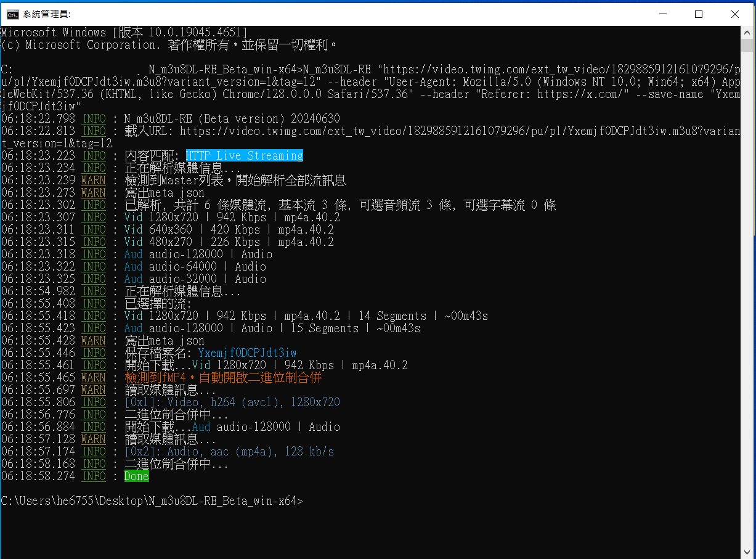
Task: Click the Audio aac 128 kb/s line
Action: (229, 452)
